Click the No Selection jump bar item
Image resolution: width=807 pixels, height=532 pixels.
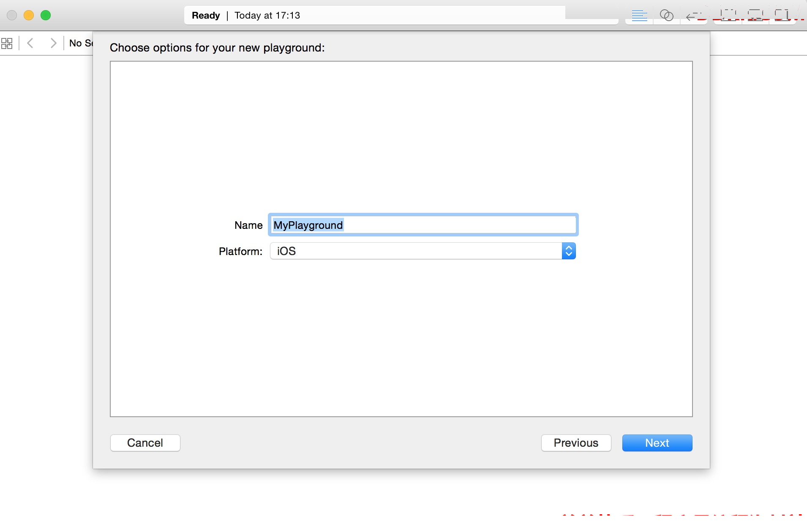click(81, 43)
